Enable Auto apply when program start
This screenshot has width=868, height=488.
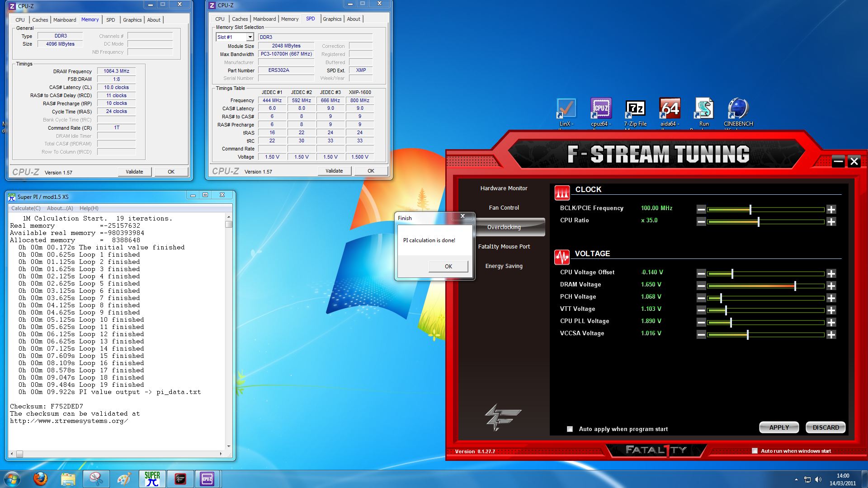(x=570, y=429)
